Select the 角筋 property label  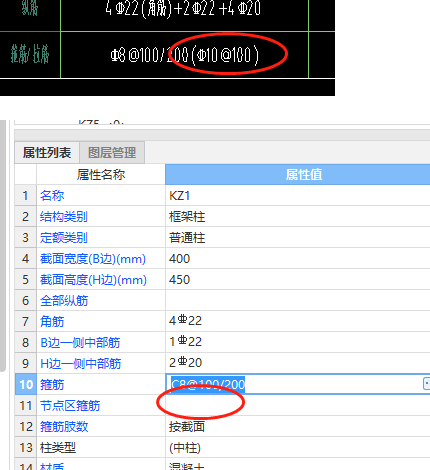[52, 322]
